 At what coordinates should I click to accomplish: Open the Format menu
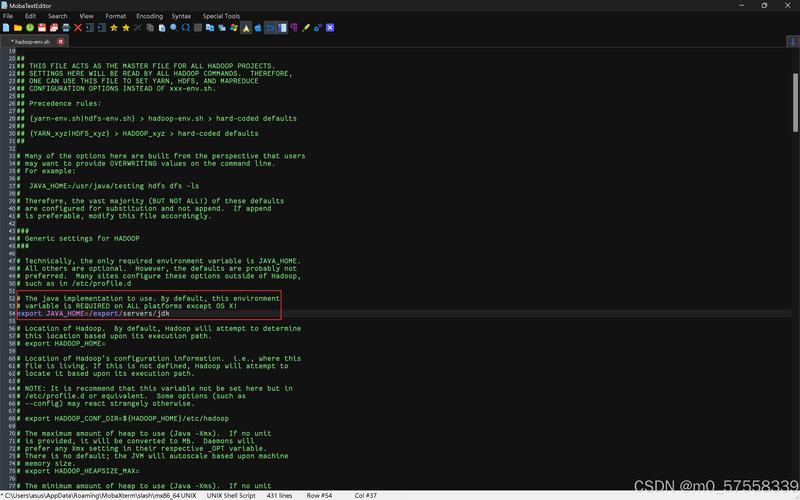click(116, 16)
